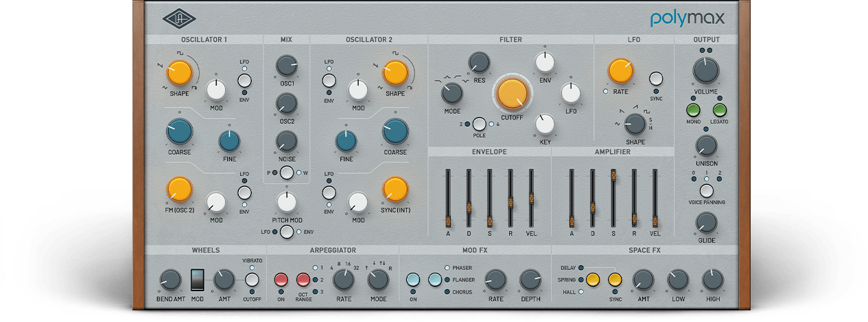Click the Oscillator 1 SHAPE knob

click(x=178, y=72)
